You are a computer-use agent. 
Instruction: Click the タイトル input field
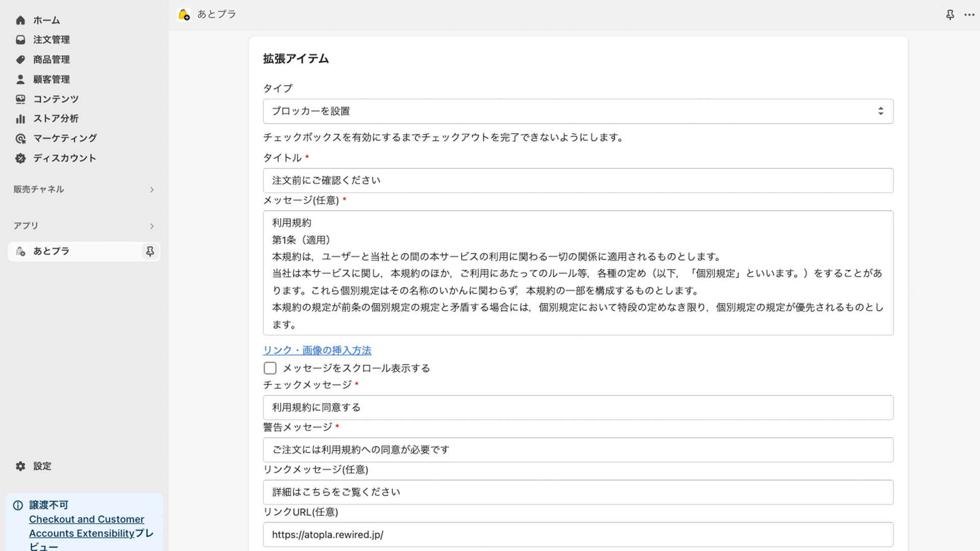click(578, 181)
